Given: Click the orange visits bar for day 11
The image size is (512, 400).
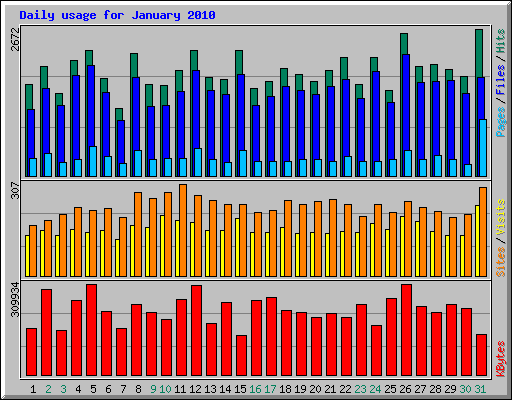Looking at the screenshot, I should [183, 230].
